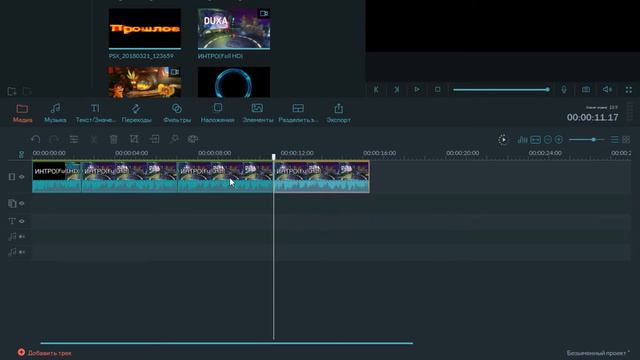This screenshot has height=360, width=640.
Task: Select the cartoon character video thumbnail
Action: coord(144,82)
